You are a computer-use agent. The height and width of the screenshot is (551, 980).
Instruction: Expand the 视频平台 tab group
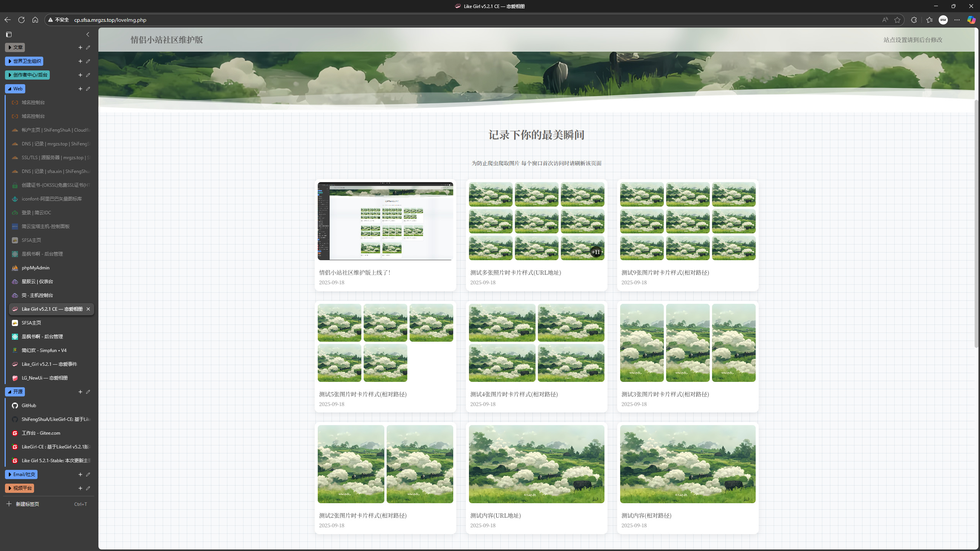(x=20, y=488)
